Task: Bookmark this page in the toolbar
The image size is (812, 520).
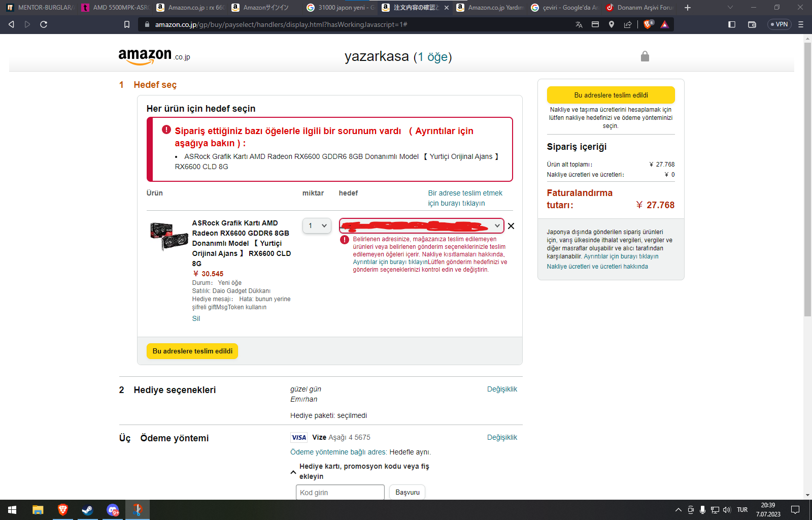Action: 127,24
